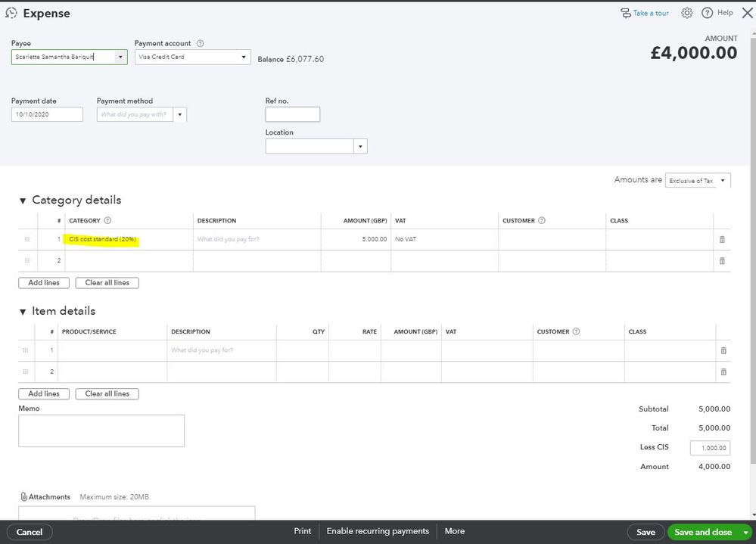Click the Take a tour link
The height and width of the screenshot is (544, 756).
pyautogui.click(x=644, y=13)
